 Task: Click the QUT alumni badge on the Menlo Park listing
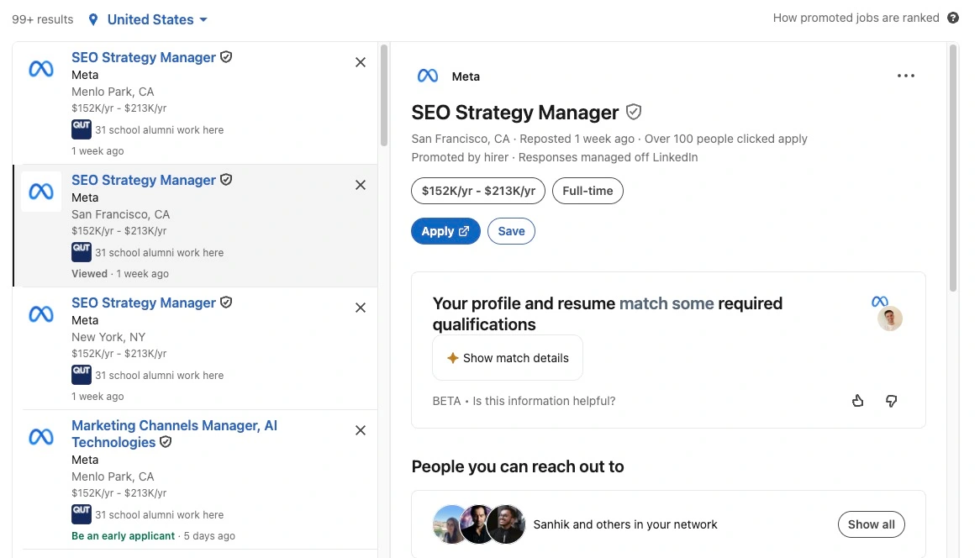(81, 129)
